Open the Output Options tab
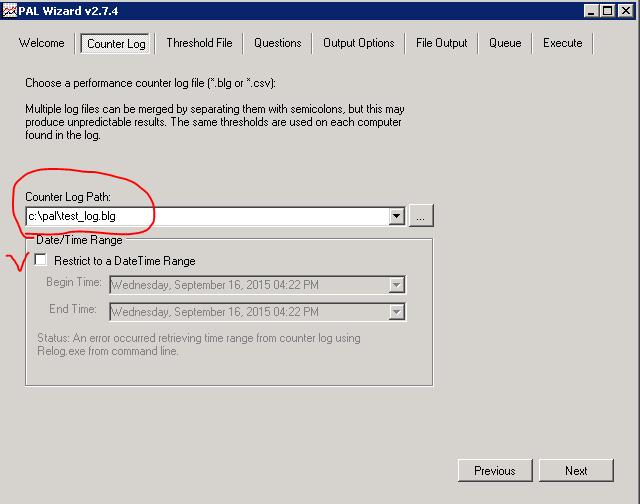 tap(358, 43)
